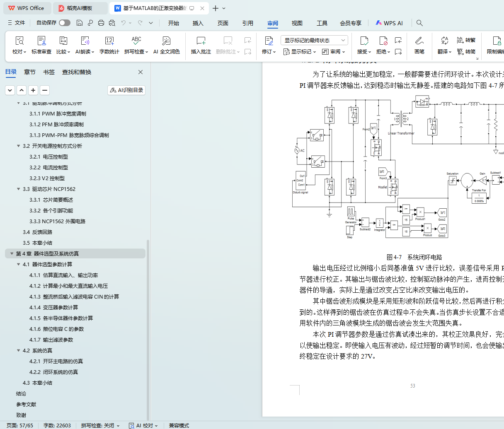Select the 画笔 pen tool
The height and width of the screenshot is (429, 504).
pyautogui.click(x=419, y=41)
